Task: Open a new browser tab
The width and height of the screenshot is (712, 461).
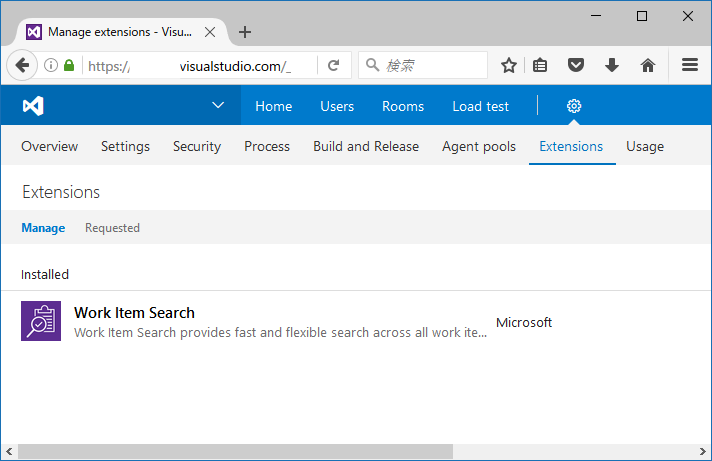Action: point(245,32)
